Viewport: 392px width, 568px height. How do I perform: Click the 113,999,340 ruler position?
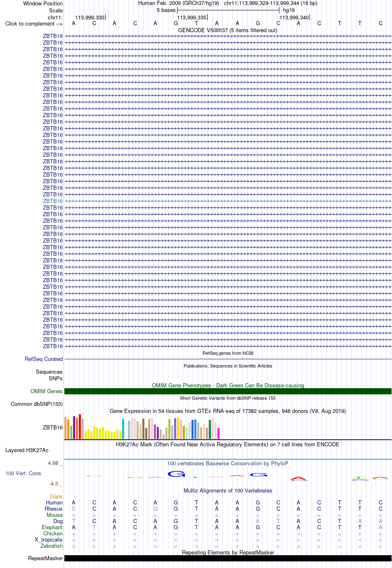pos(294,17)
